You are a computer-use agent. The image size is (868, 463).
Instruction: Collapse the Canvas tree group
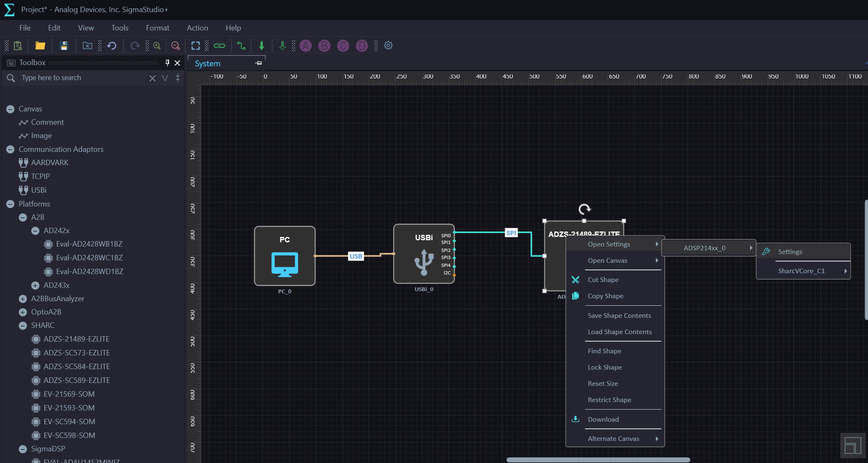point(10,109)
